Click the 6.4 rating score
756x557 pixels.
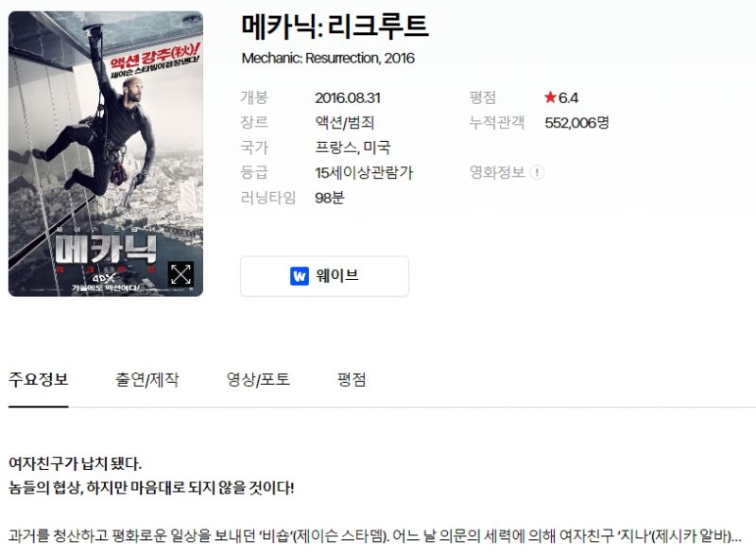568,98
